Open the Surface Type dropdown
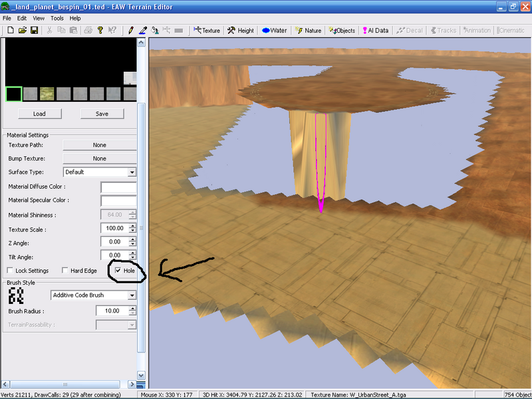Image resolution: width=532 pixels, height=399 pixels. (x=132, y=172)
